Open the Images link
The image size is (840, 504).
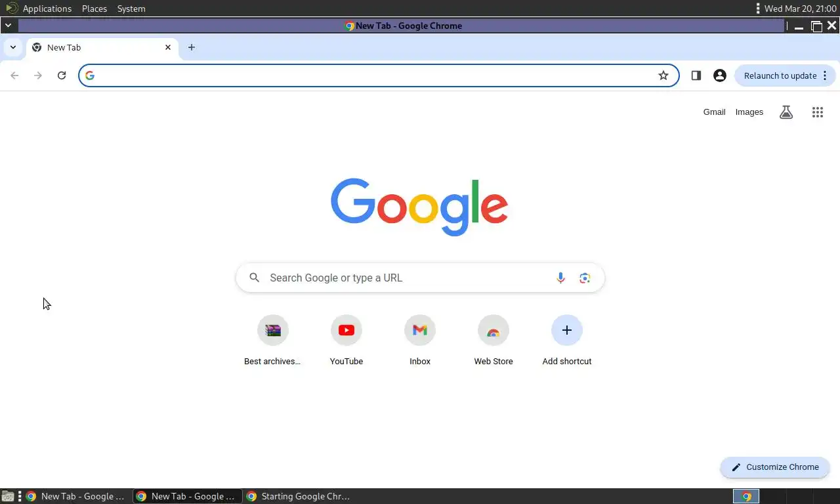pos(749,112)
